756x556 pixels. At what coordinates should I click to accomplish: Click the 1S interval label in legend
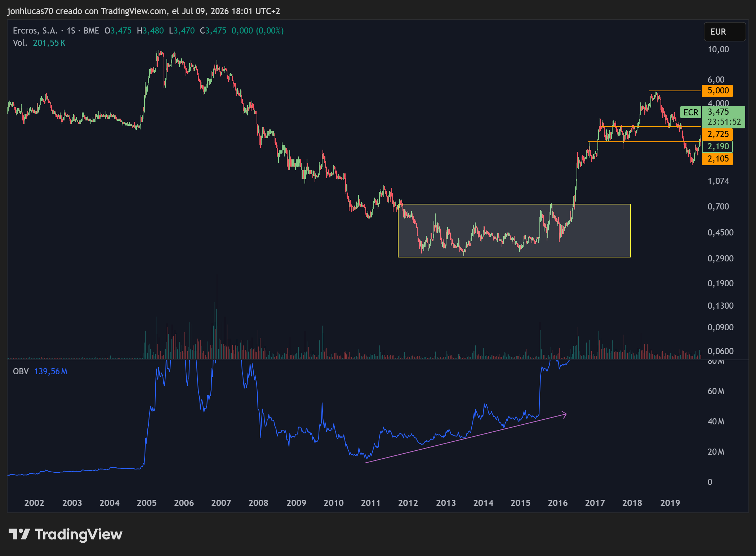click(71, 31)
